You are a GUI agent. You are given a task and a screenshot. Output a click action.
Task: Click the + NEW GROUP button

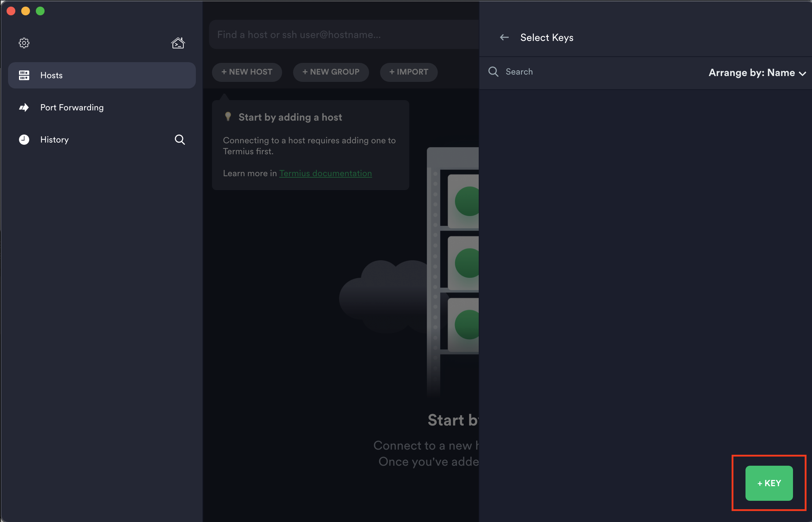(331, 72)
